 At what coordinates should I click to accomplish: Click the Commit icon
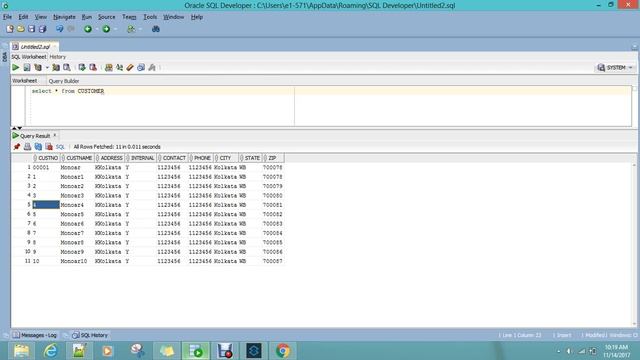click(x=82, y=67)
